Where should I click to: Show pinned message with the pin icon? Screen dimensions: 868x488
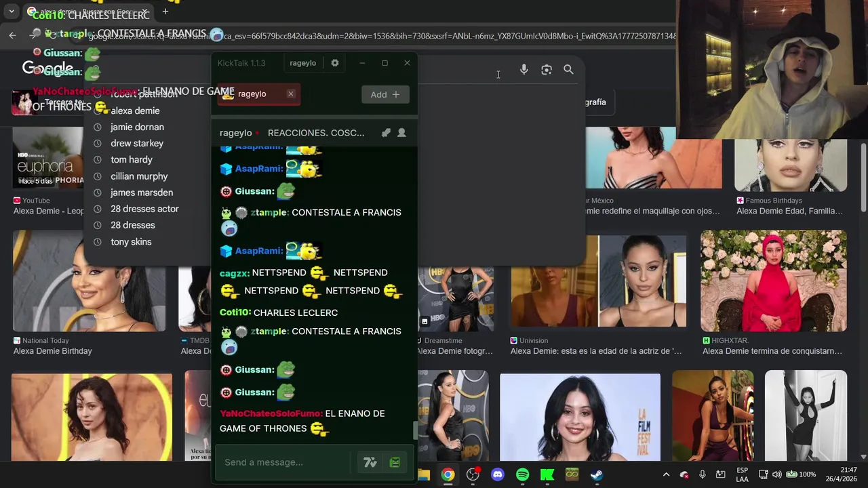coord(386,133)
